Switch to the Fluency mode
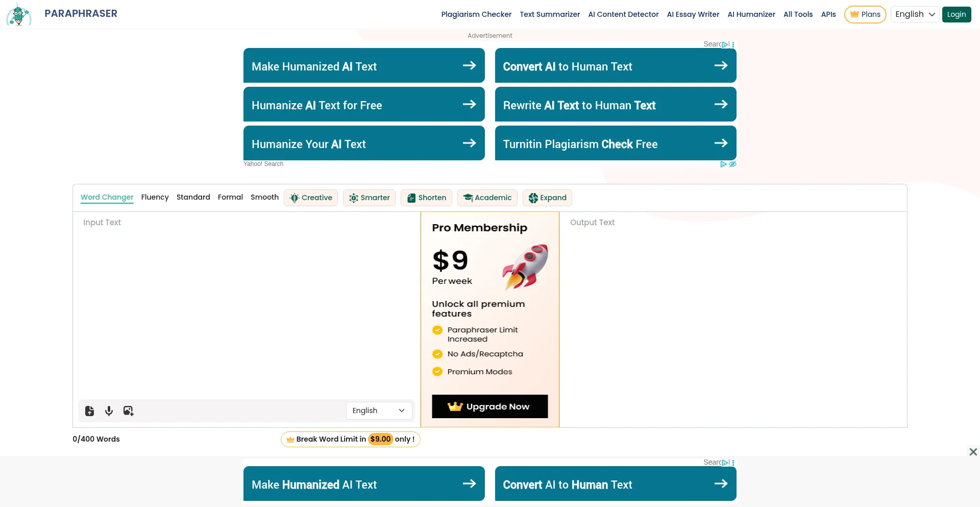Viewport: 980px width, 507px height. (155, 198)
